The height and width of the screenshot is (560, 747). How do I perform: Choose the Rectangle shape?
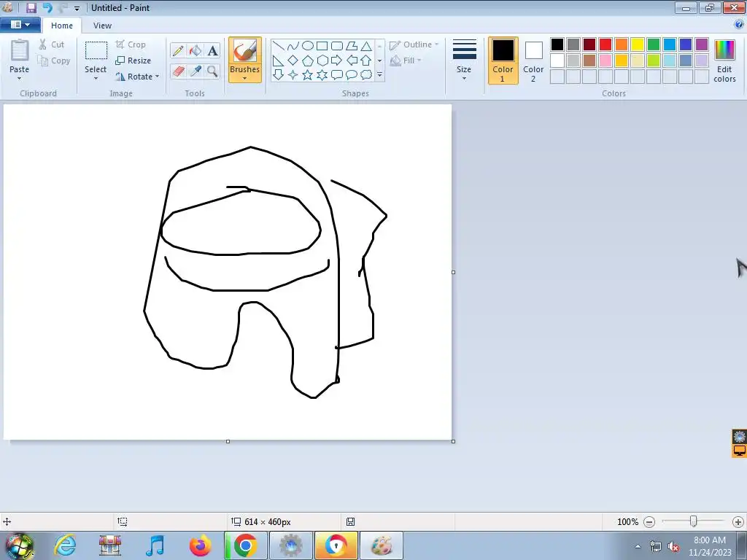[x=322, y=46]
